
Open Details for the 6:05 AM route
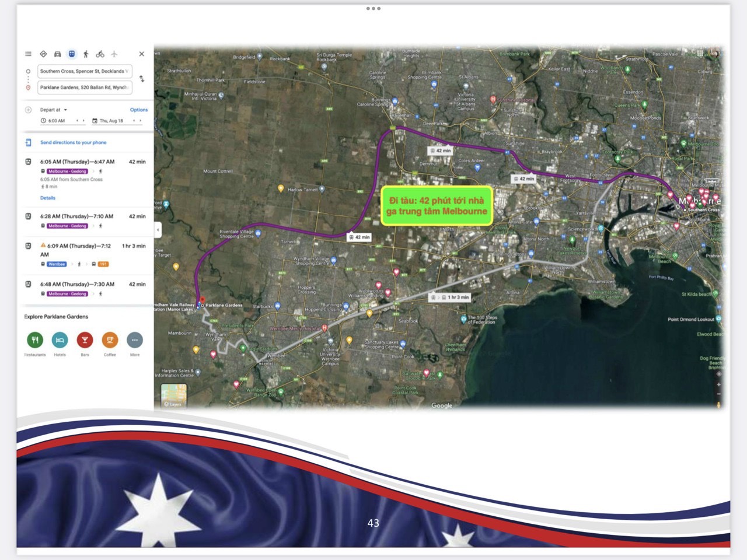point(48,198)
